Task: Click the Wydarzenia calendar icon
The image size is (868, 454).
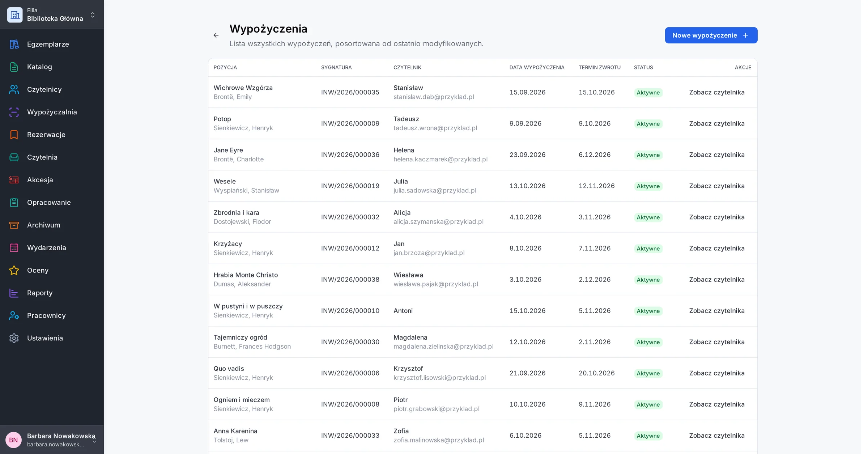Action: (x=14, y=248)
